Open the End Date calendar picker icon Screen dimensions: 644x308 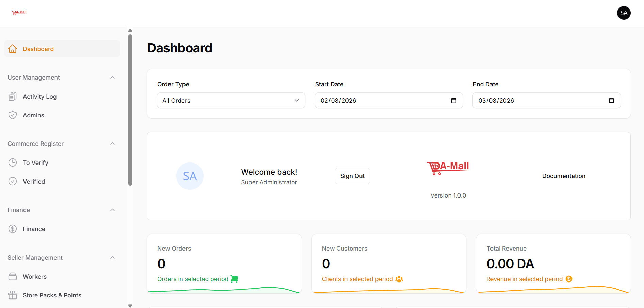(611, 101)
